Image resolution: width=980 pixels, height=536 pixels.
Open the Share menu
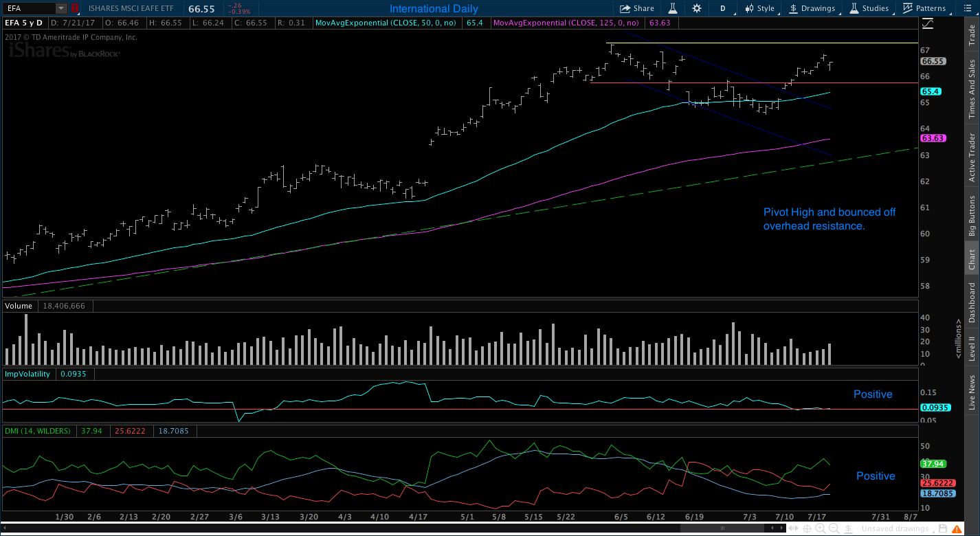point(636,8)
